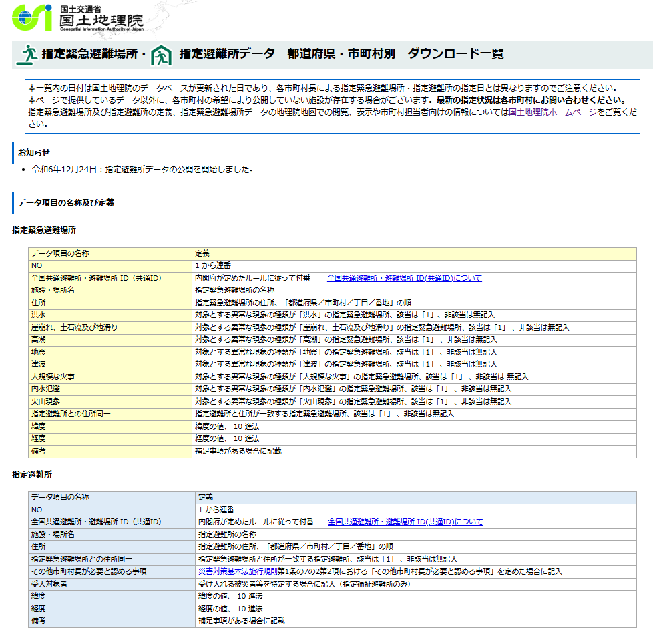Click the 指定緊急避難場所との住所同一 cell
Image resolution: width=657 pixels, height=644 pixels.
pos(112,559)
